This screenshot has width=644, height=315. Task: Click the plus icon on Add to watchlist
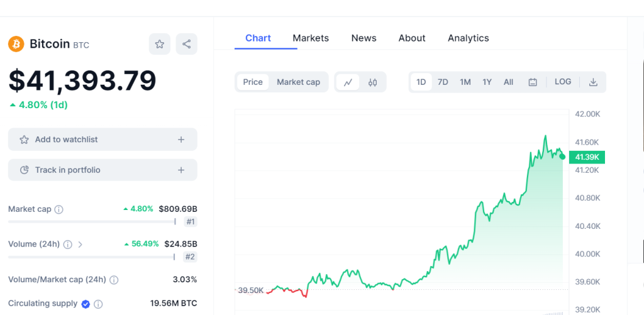click(181, 140)
